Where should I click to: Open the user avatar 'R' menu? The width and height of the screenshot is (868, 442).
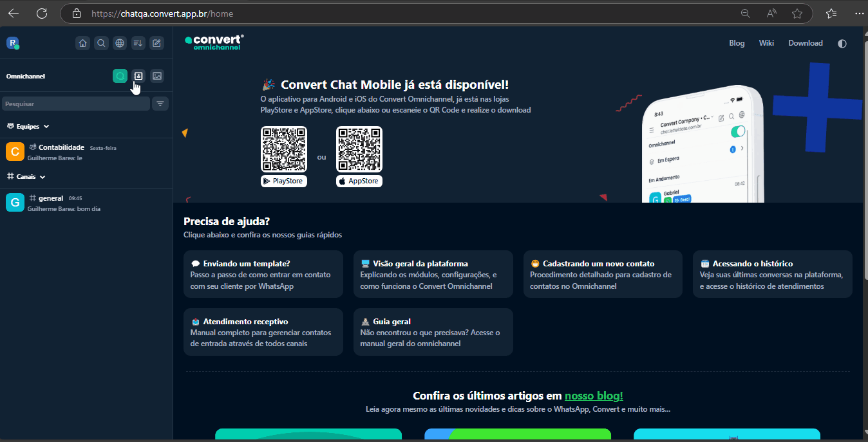pyautogui.click(x=12, y=43)
